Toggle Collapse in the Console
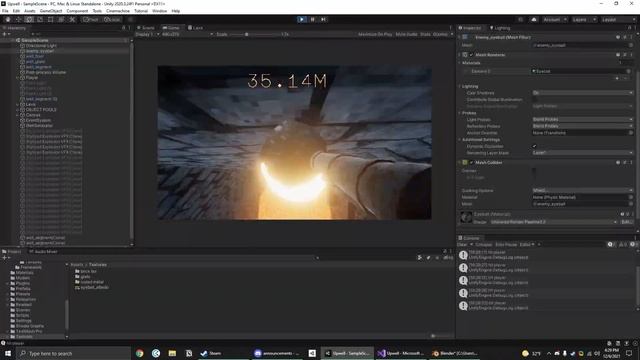Image resolution: width=640 pixels, height=360 pixels. [x=484, y=244]
